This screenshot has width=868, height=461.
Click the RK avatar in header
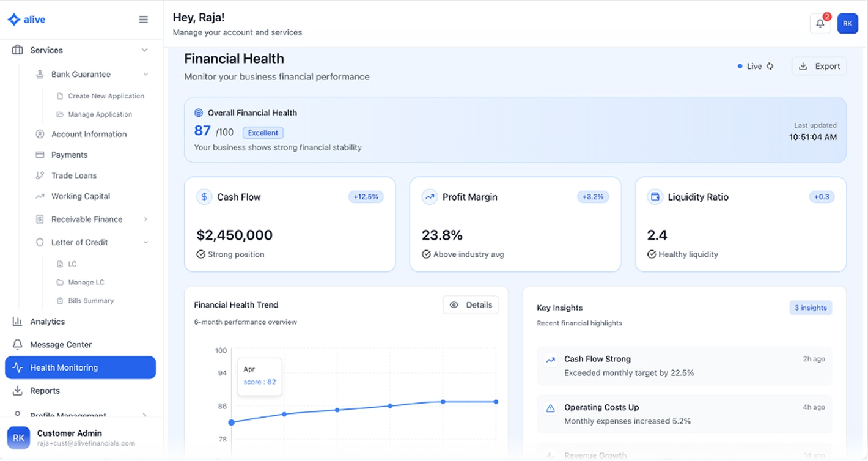click(x=847, y=24)
